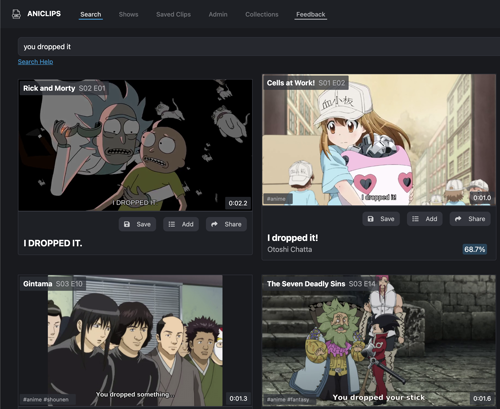Open the Gintama clip thumbnail

point(135,341)
